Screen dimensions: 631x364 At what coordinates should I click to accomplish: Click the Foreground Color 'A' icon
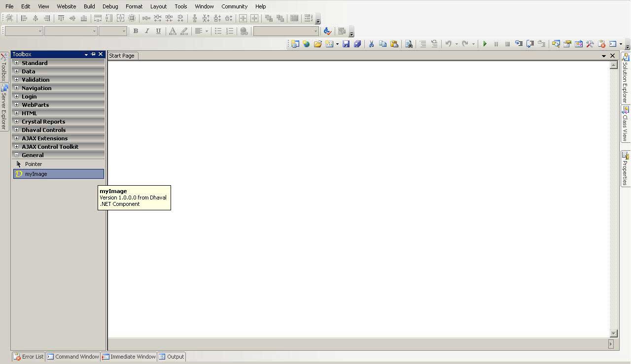click(x=173, y=31)
